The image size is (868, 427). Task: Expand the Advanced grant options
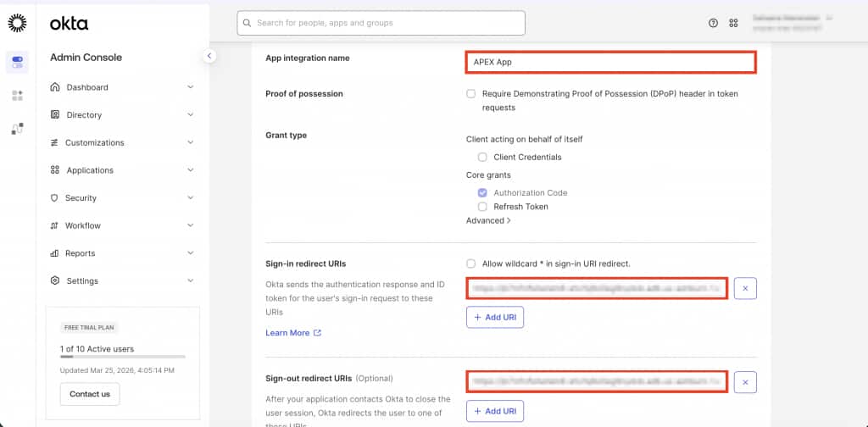[488, 220]
